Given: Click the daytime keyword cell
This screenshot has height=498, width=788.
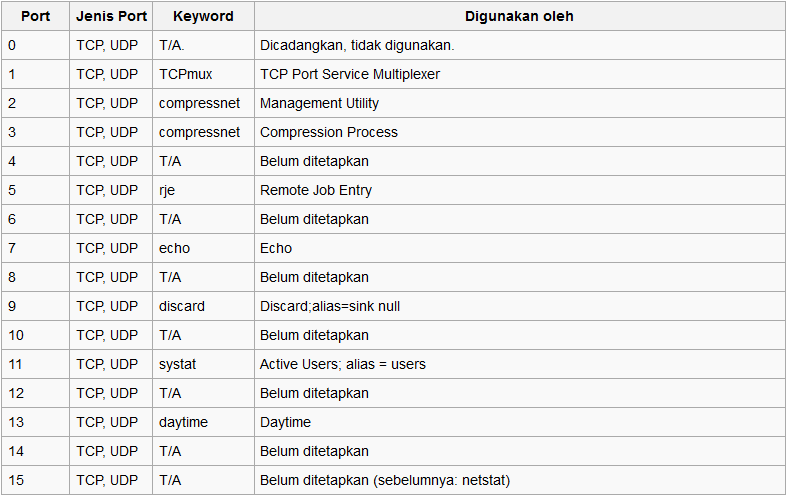Looking at the screenshot, I should pyautogui.click(x=183, y=422).
